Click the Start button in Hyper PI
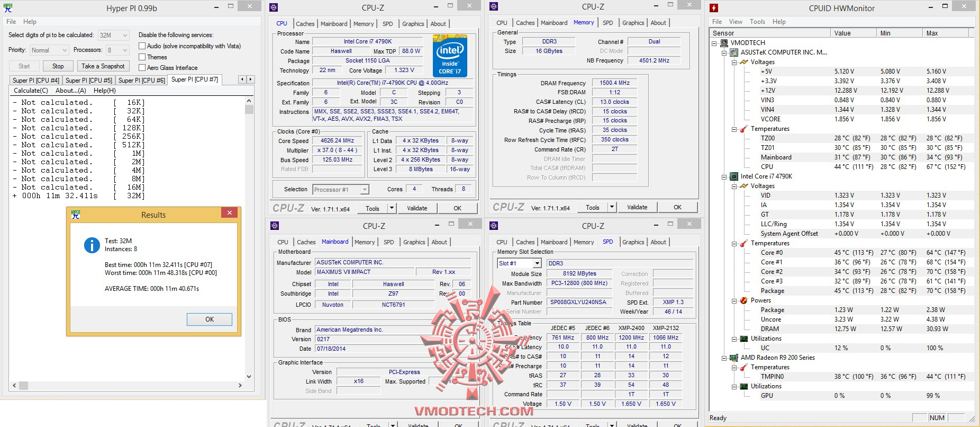Image resolution: width=980 pixels, height=427 pixels. click(x=24, y=66)
